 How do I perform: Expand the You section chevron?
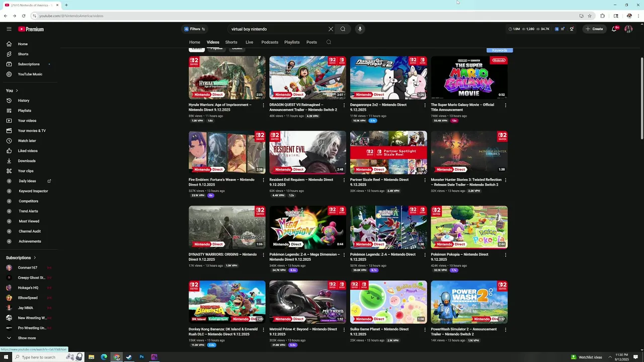(17, 90)
